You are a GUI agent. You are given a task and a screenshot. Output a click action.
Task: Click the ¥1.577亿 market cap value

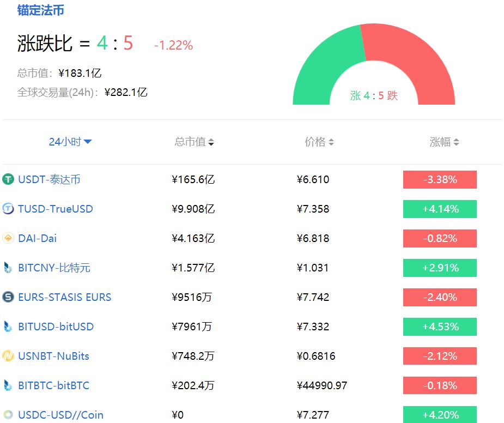point(193,268)
